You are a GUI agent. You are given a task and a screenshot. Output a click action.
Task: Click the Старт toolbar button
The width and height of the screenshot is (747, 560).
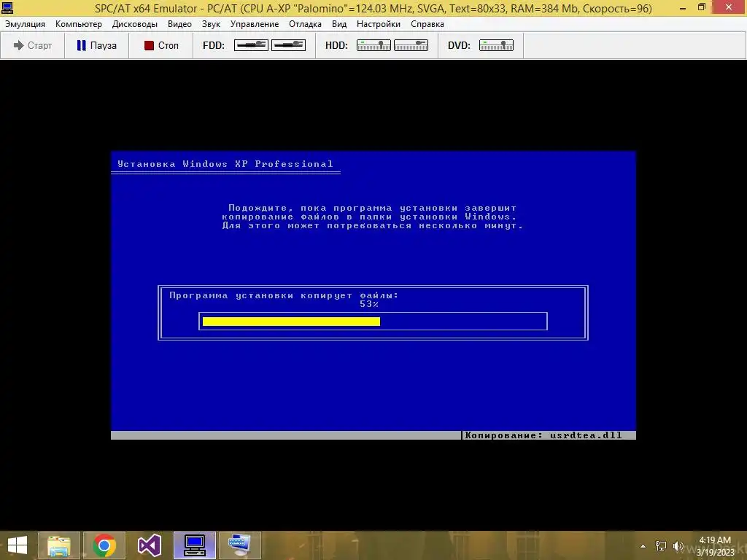(x=32, y=45)
